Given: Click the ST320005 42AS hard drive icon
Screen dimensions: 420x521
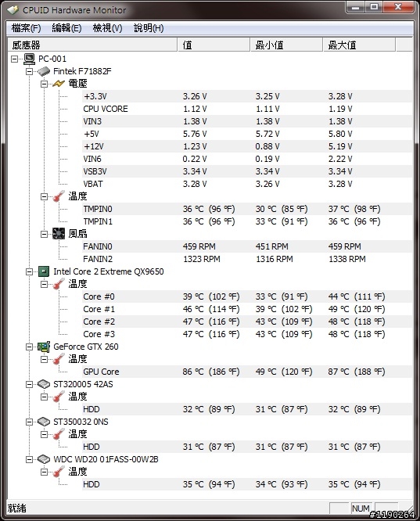Looking at the screenshot, I should coord(44,384).
